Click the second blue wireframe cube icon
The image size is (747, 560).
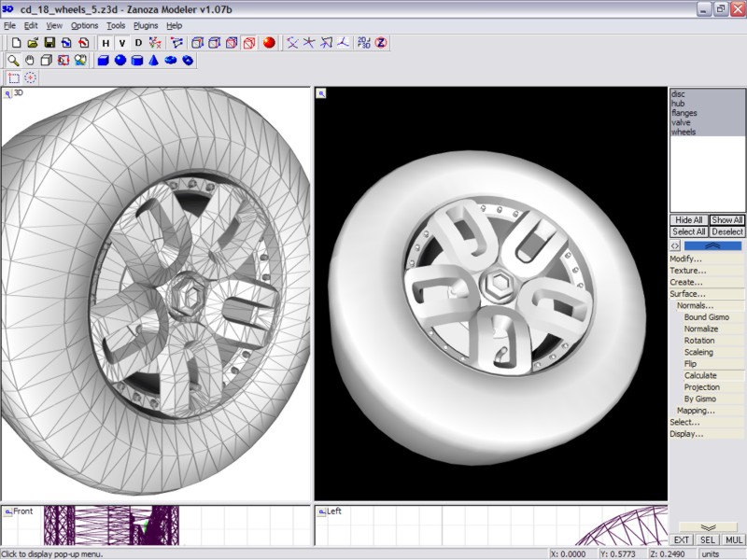(x=215, y=43)
